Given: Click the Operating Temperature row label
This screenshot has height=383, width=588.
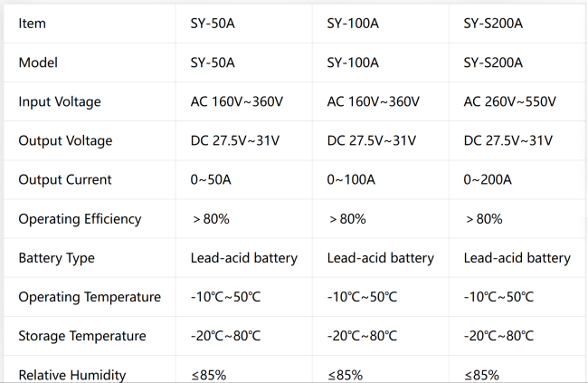Looking at the screenshot, I should [90, 297].
